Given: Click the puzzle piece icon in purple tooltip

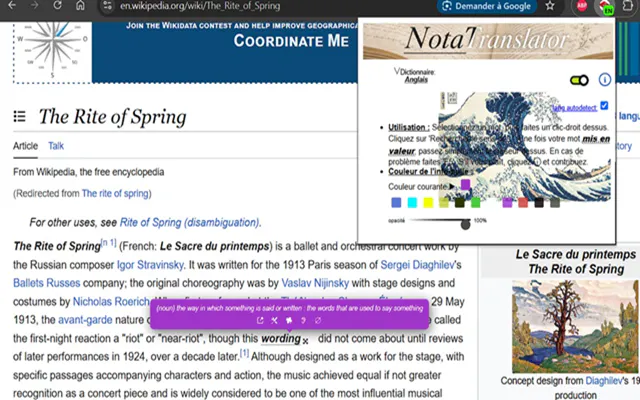Looking at the screenshot, I should 289,321.
